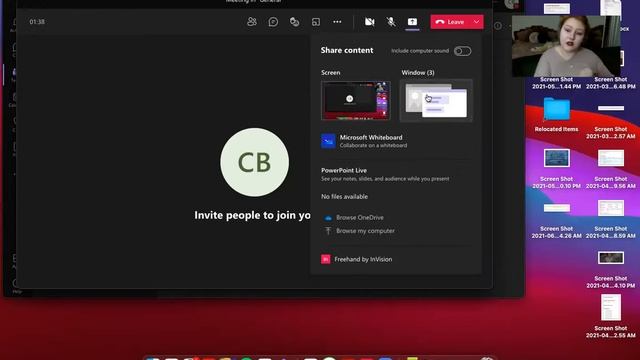Close the Share content tray icon
The image size is (640, 360).
[412, 22]
